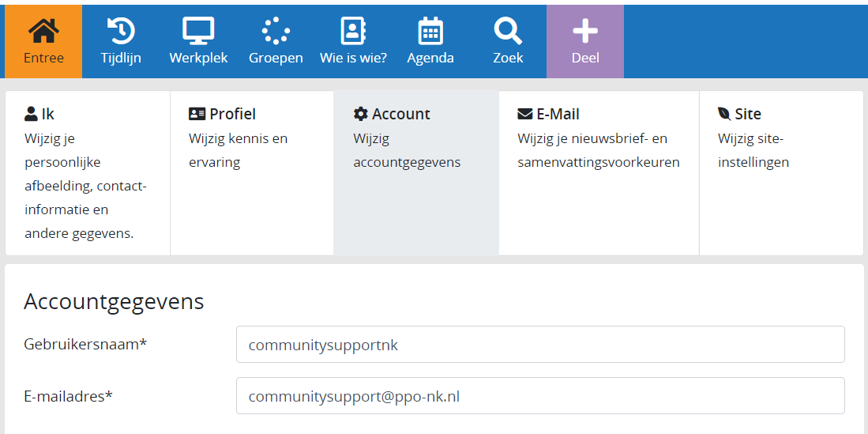Open the E-Mail nieuwsbrief preferences tab
Image resolution: width=868 pixels, height=434 pixels.
pyautogui.click(x=599, y=173)
